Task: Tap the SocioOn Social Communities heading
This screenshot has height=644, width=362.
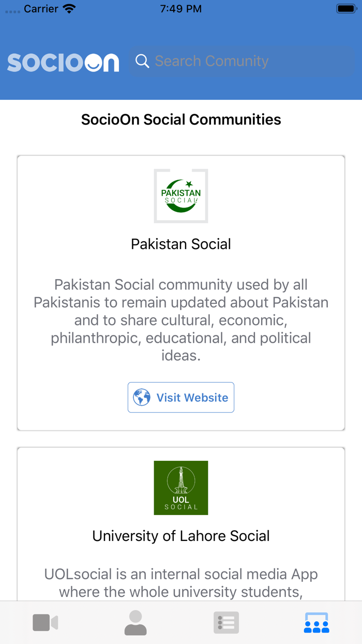Action: click(180, 120)
